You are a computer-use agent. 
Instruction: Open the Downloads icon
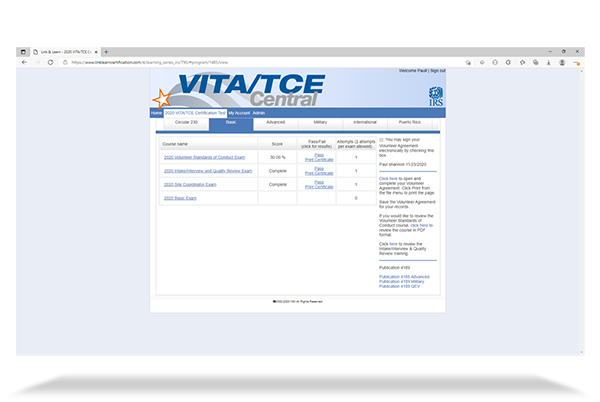coord(549,62)
